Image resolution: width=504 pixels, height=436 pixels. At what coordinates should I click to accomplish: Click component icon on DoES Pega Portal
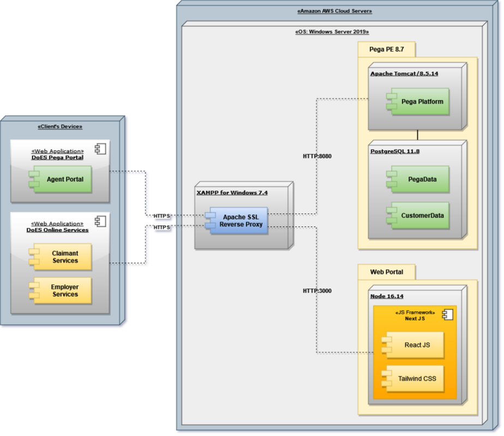click(x=100, y=149)
